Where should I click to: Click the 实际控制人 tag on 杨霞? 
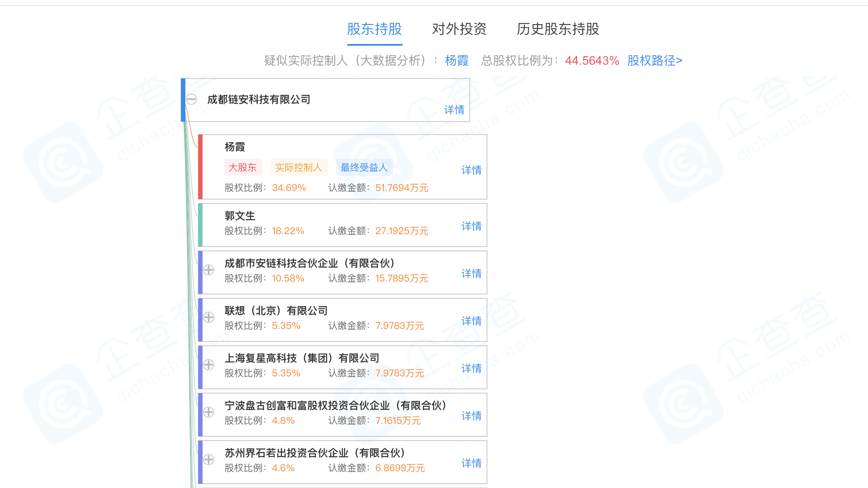299,167
